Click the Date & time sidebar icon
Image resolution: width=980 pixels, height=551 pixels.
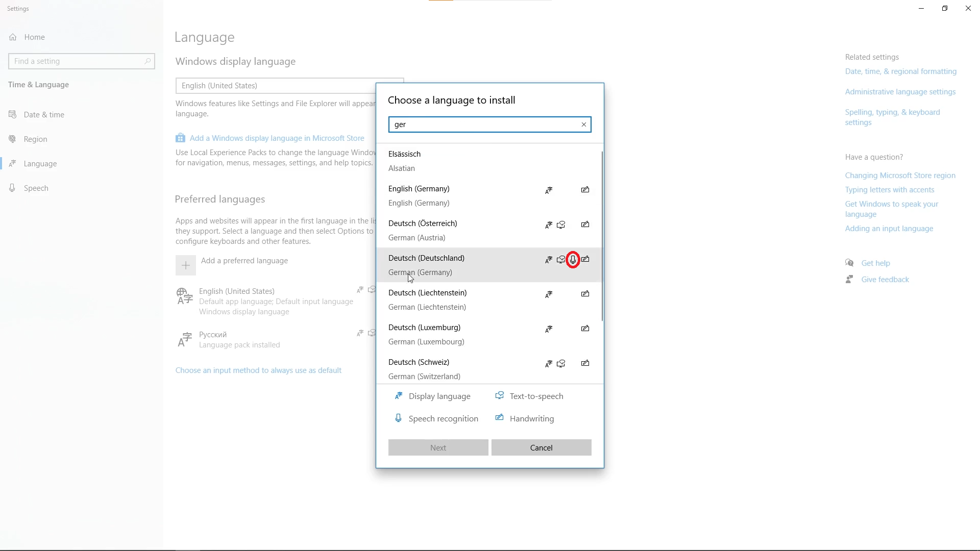pos(12,114)
